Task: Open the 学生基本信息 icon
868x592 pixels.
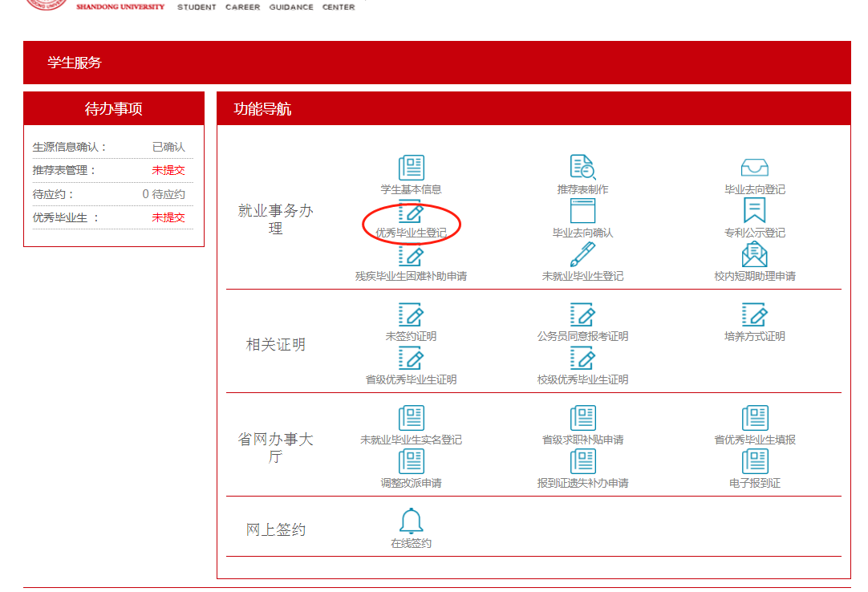Action: coord(411,168)
